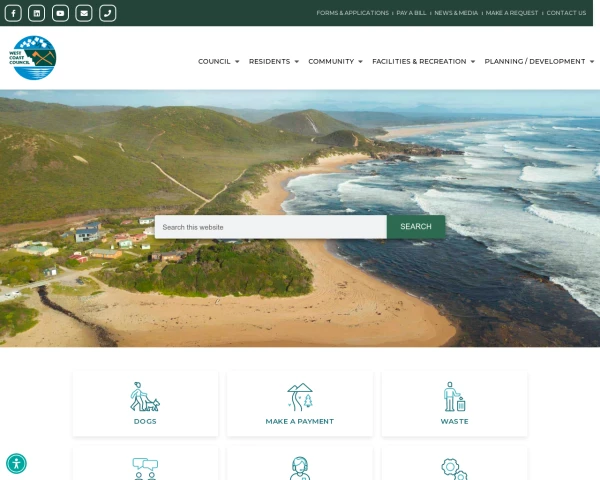Select the Make a Payment tile
The width and height of the screenshot is (600, 480).
pos(300,404)
